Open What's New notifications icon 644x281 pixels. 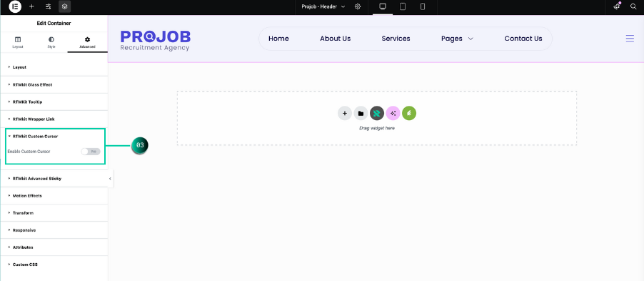[616, 6]
